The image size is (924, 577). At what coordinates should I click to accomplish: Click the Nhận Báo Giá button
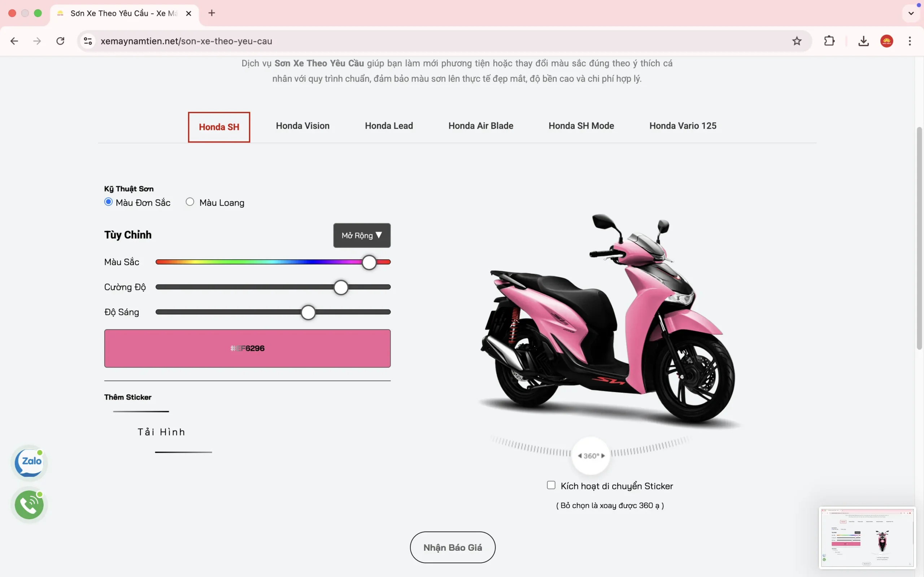tap(453, 547)
